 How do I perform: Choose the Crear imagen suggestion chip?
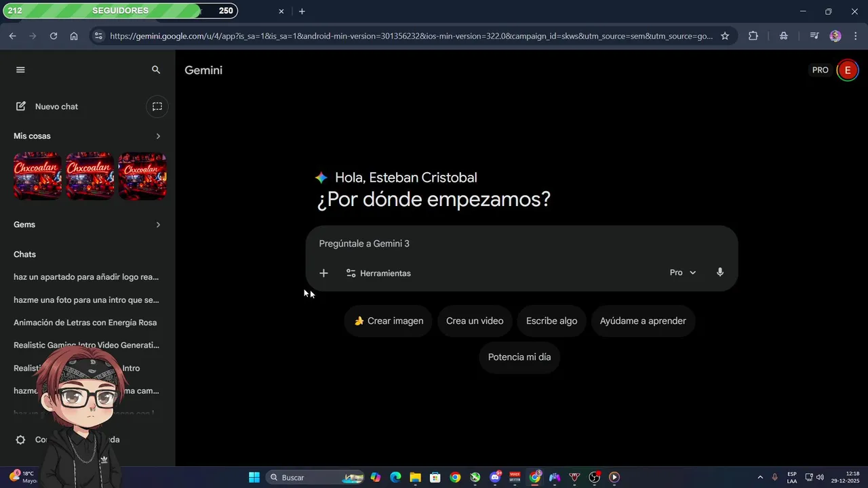pos(389,321)
